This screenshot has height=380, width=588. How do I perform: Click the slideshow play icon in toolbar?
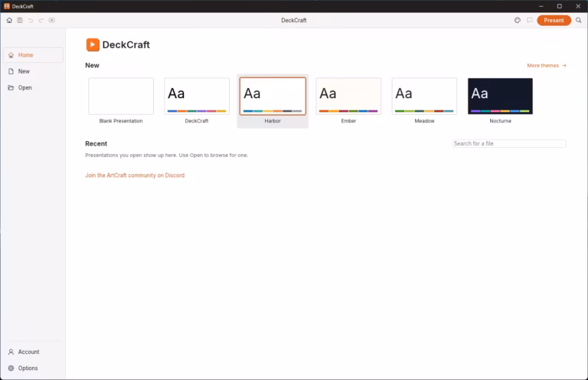coord(52,20)
